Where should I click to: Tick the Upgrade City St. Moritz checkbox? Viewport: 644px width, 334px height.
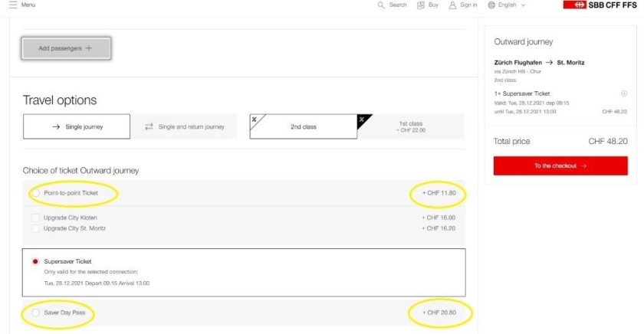tap(36, 228)
